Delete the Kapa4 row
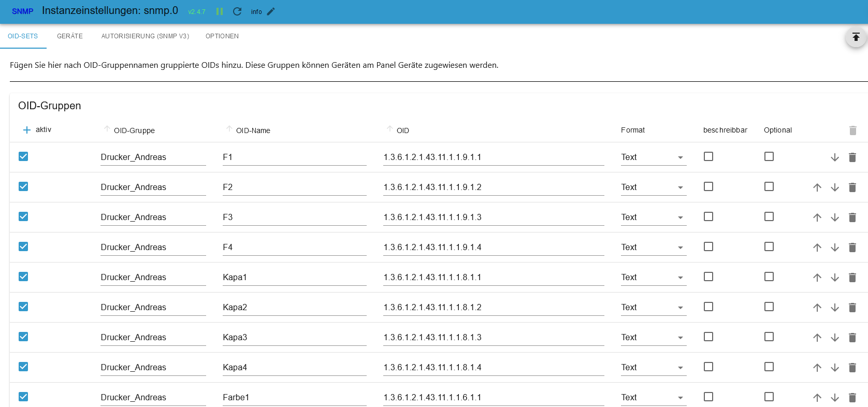 [852, 368]
